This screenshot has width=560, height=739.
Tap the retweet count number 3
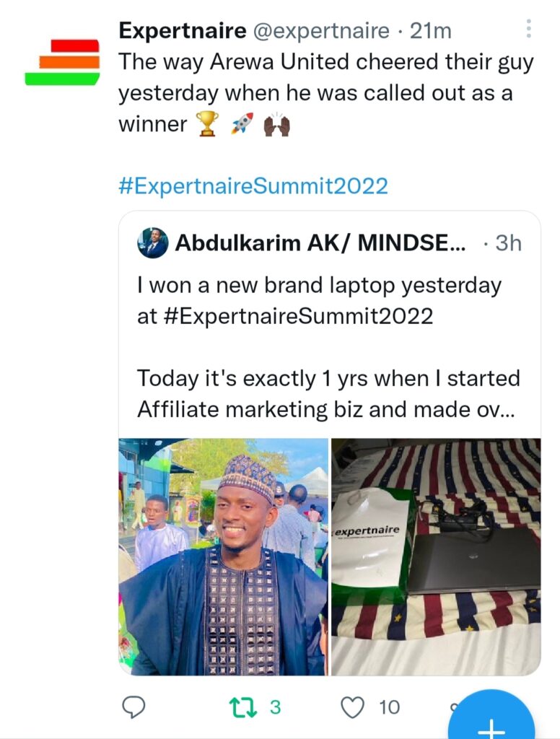(275, 707)
